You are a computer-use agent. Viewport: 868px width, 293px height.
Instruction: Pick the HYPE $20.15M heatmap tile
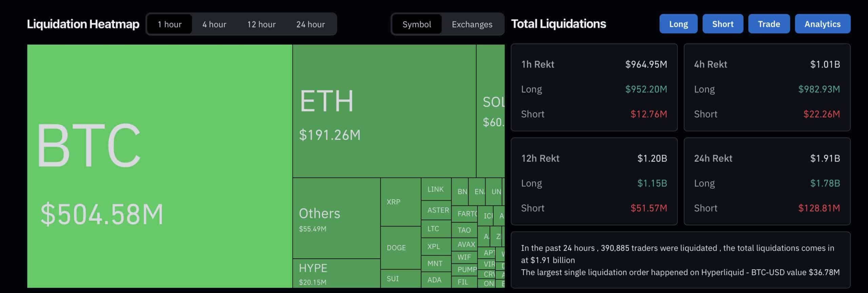[x=336, y=273]
